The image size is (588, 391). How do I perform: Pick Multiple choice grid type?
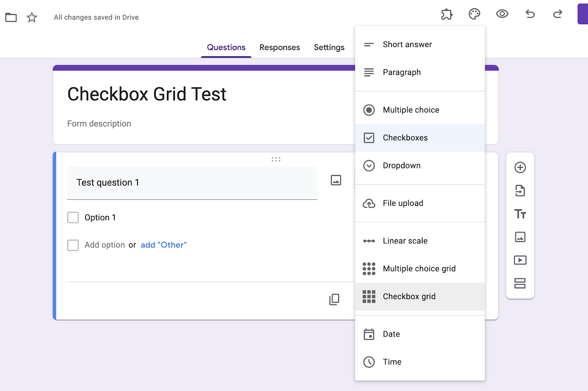pos(419,269)
